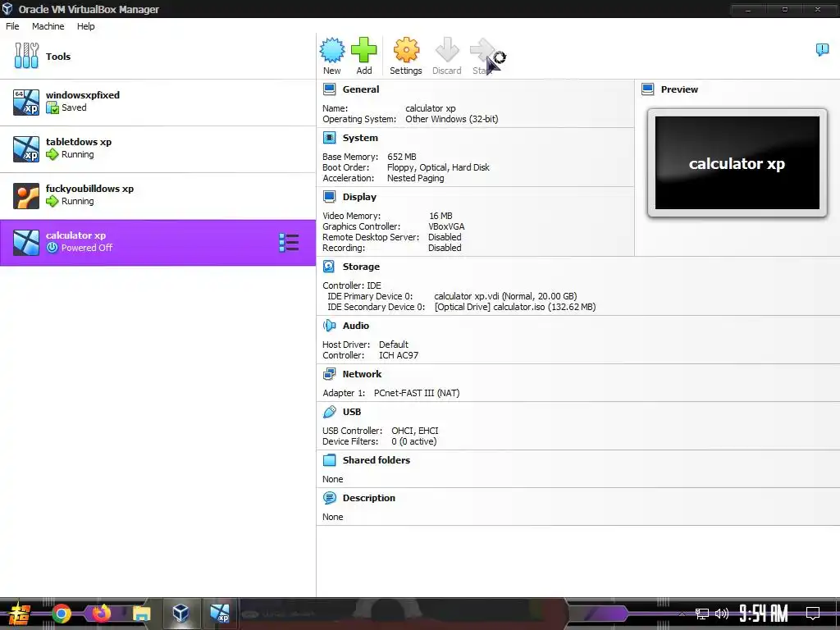Select the tabletdows xp virtual machine
Screen dimensions: 840x630
tap(158, 149)
